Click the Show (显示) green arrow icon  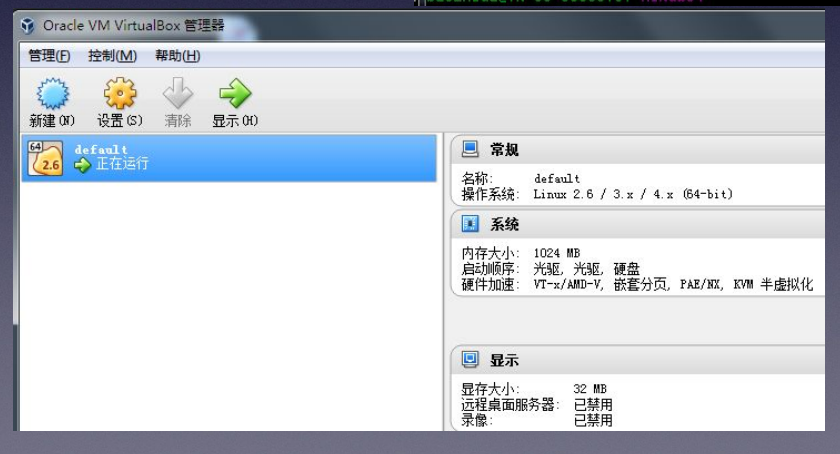coord(235,93)
